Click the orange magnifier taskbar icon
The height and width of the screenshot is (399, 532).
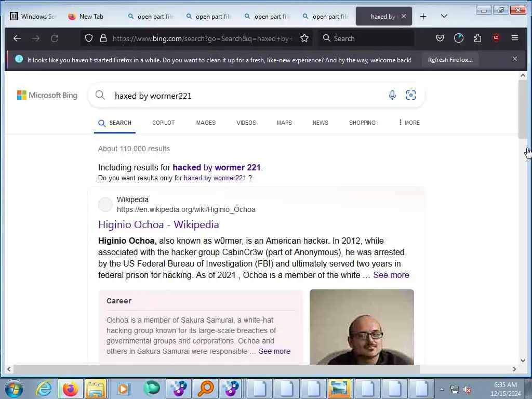[x=205, y=389]
